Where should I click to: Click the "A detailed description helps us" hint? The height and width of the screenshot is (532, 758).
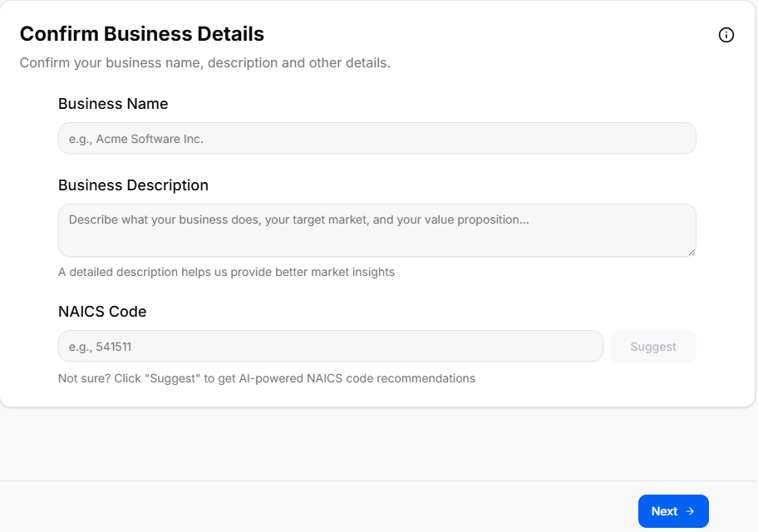(226, 272)
